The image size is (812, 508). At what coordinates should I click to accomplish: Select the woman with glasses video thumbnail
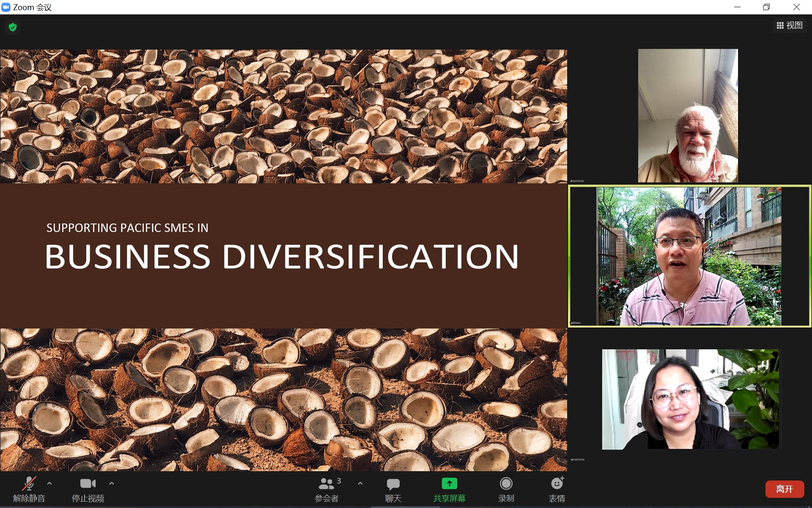(690, 399)
